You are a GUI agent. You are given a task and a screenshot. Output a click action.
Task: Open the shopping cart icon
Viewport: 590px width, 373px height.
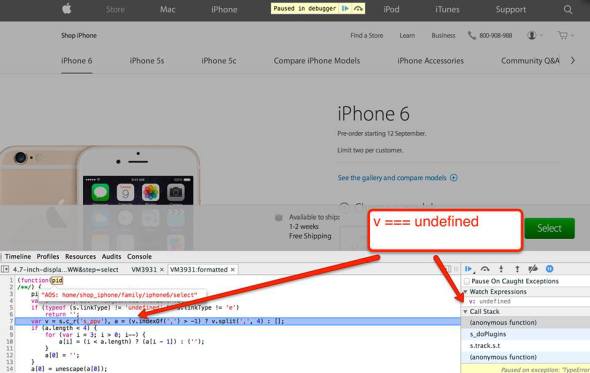pyautogui.click(x=563, y=35)
